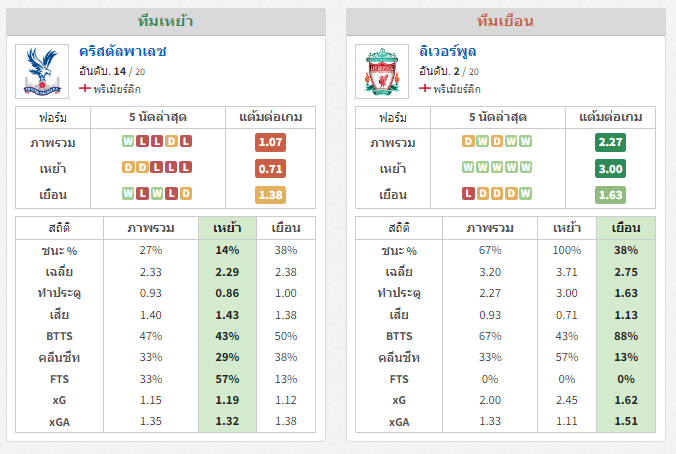Click the ทีมเยือน panel header
This screenshot has width=676, height=454.
click(x=506, y=22)
